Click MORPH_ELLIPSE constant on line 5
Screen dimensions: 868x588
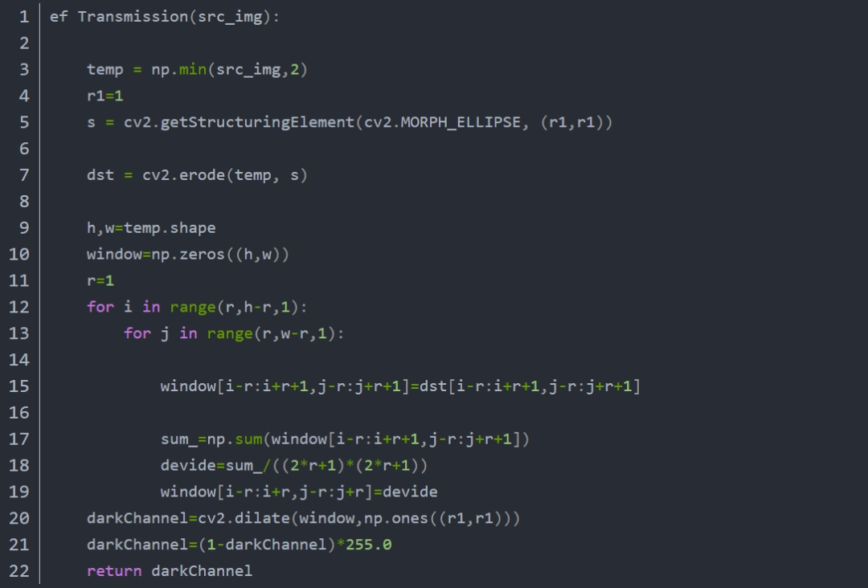tap(461, 122)
